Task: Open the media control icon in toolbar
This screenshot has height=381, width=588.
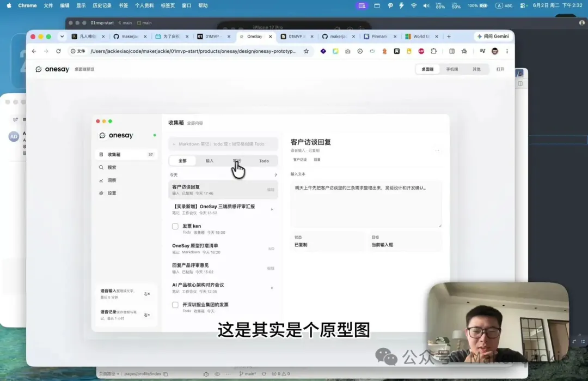Action: pyautogui.click(x=482, y=51)
